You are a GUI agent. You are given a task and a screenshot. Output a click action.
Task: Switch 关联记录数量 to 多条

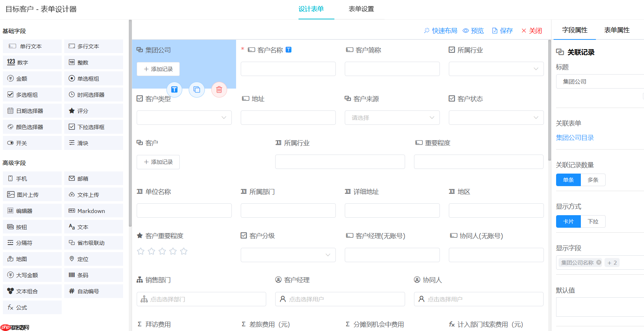point(593,180)
